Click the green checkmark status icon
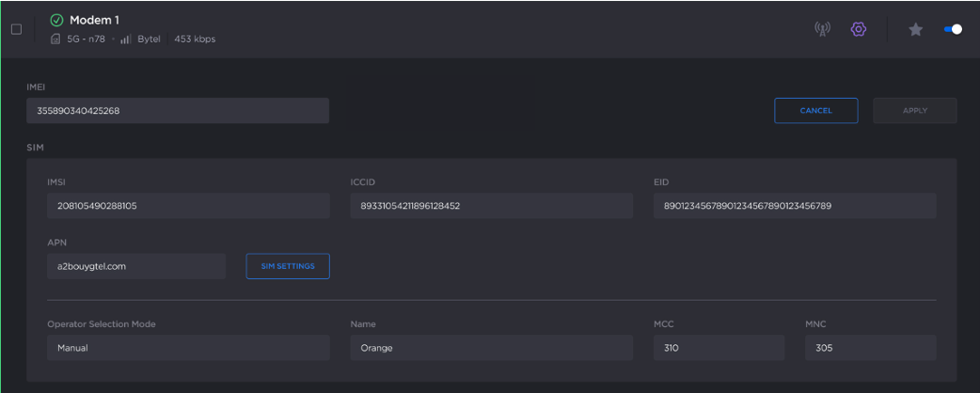Image resolution: width=980 pixels, height=393 pixels. point(56,20)
